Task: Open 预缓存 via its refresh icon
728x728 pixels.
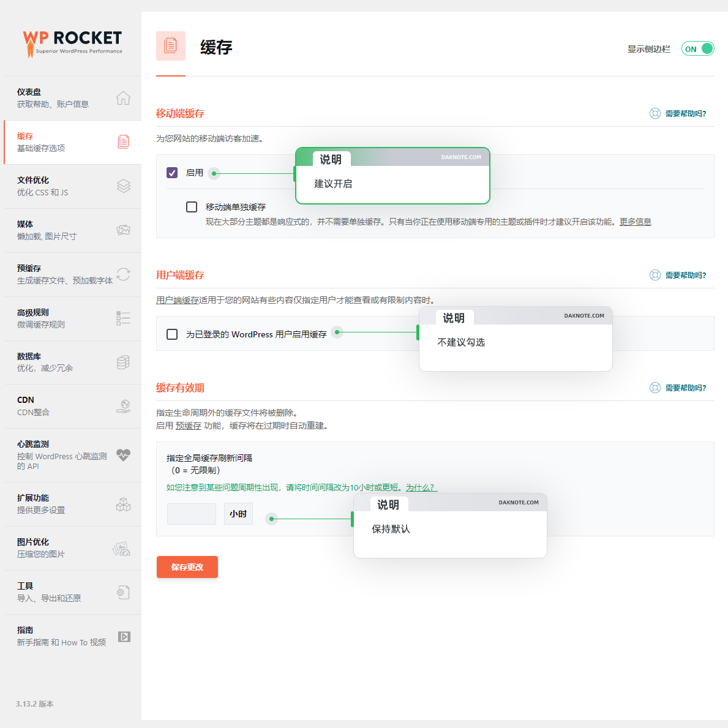Action: point(123,275)
